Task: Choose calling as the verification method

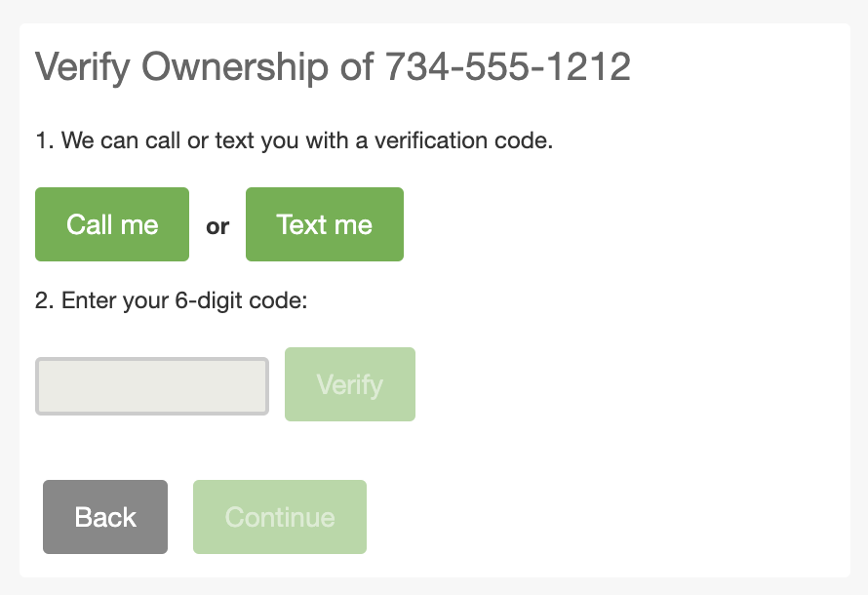Action: click(111, 224)
